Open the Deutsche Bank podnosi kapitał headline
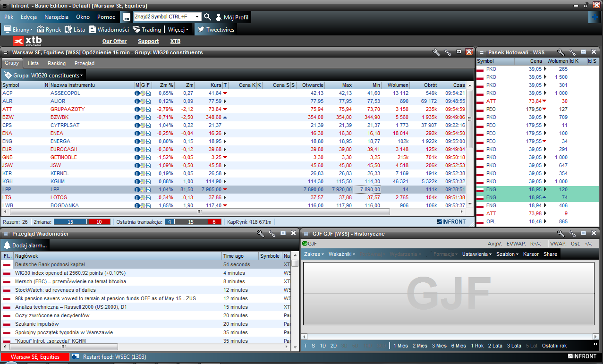The image size is (603, 364). point(50,264)
